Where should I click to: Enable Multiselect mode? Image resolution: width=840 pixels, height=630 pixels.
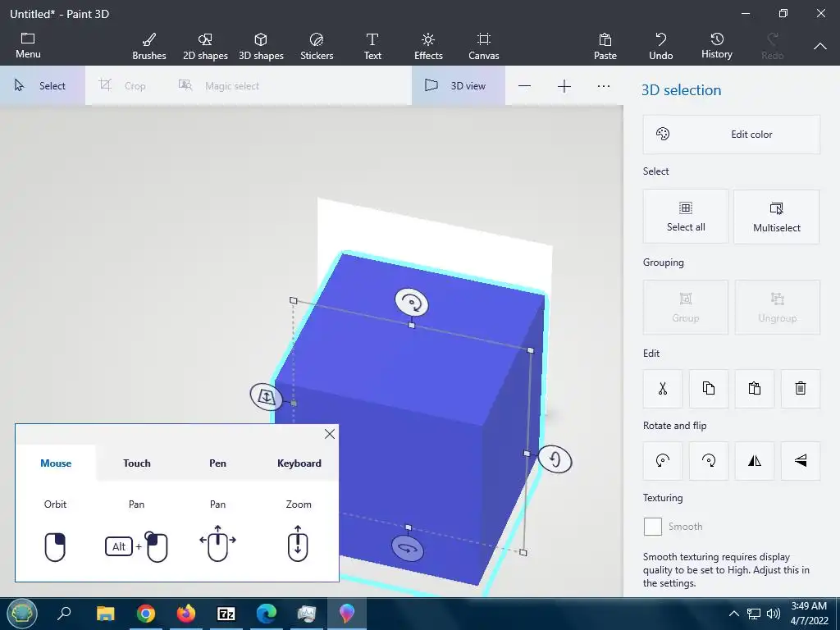[776, 217]
